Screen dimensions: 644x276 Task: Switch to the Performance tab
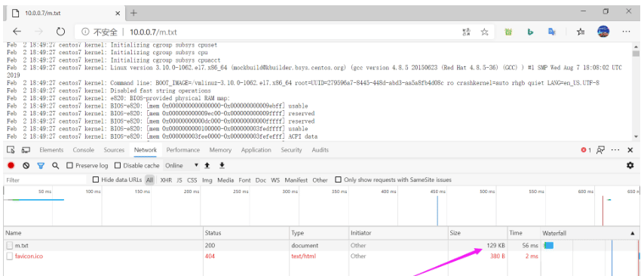tap(183, 150)
